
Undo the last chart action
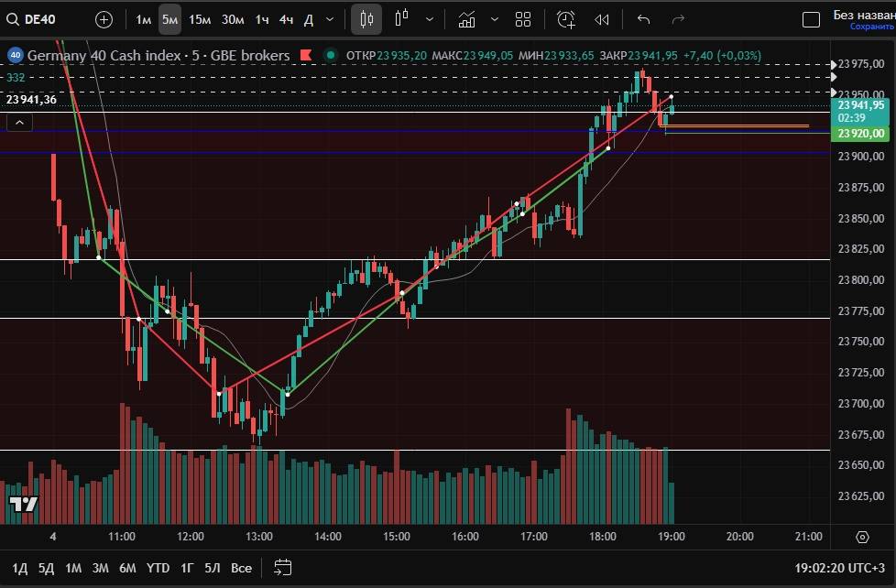pyautogui.click(x=643, y=19)
